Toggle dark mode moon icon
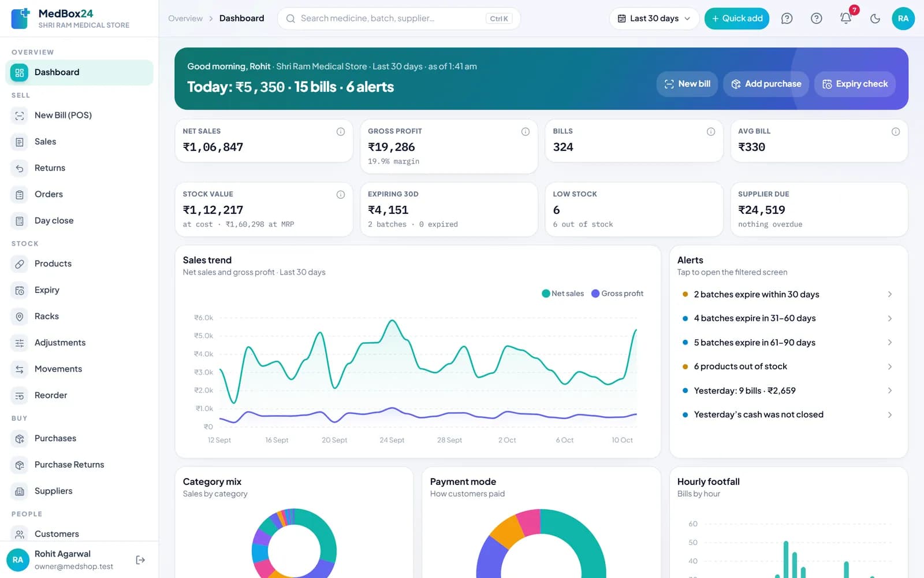Image resolution: width=924 pixels, height=578 pixels. [875, 18]
